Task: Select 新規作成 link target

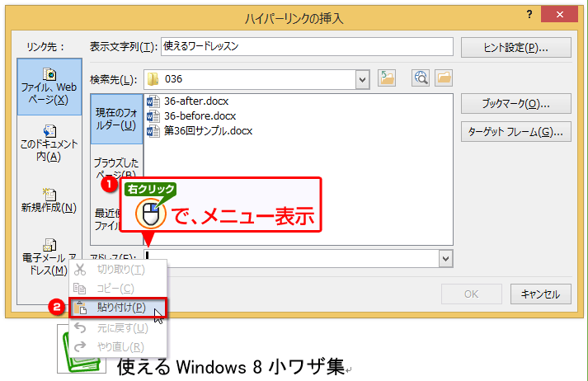Action: click(x=49, y=200)
